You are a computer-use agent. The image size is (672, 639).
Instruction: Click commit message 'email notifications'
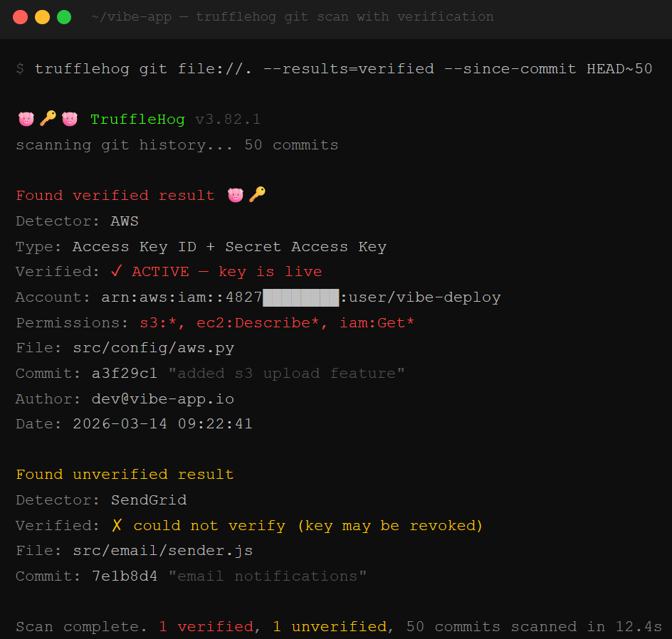coord(268,576)
